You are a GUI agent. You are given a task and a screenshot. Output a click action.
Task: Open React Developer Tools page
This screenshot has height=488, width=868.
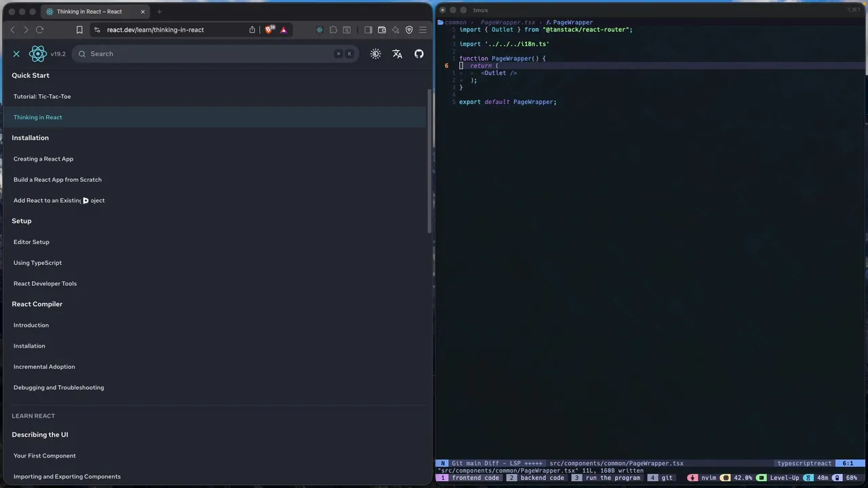[x=45, y=283]
